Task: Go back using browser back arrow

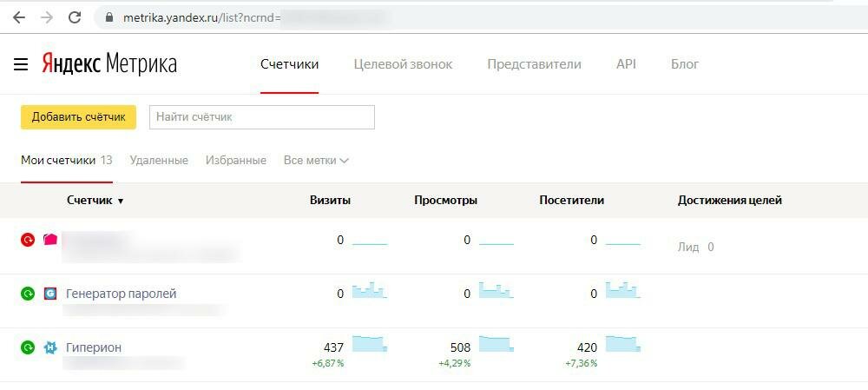Action: (x=18, y=17)
